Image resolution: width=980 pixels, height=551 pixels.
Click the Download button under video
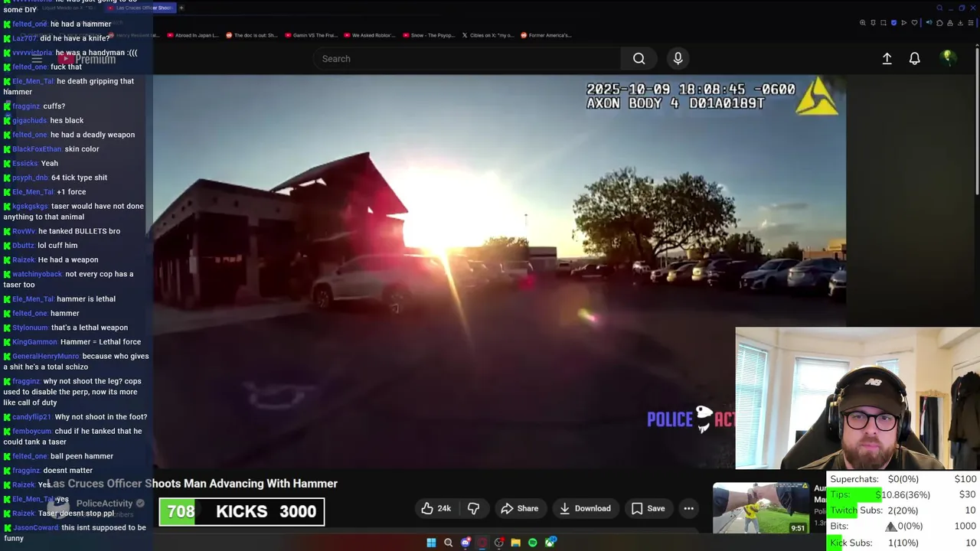click(586, 508)
